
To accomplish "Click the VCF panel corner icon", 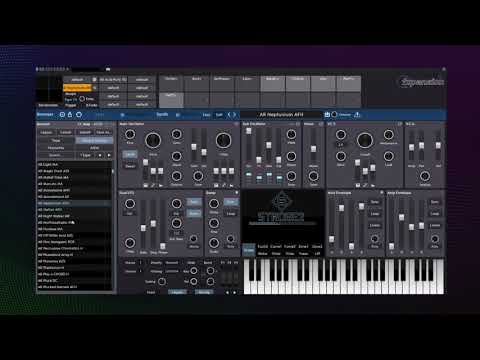I will pyautogui.click(x=400, y=124).
